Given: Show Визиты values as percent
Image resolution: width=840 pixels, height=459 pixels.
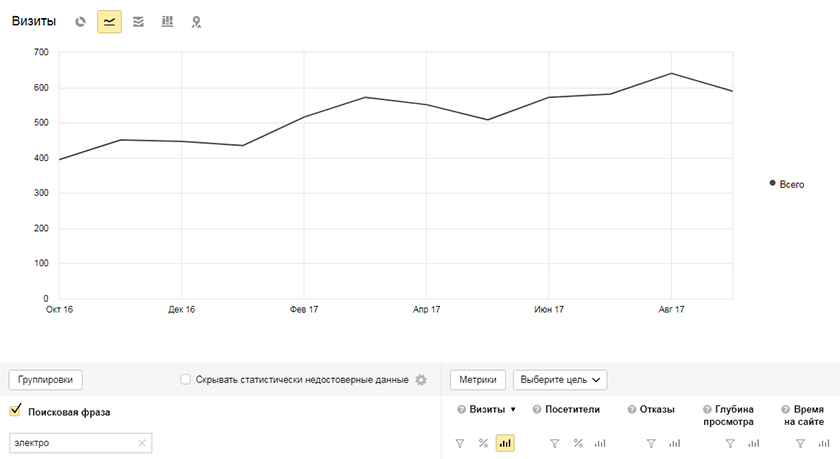Looking at the screenshot, I should tap(483, 443).
